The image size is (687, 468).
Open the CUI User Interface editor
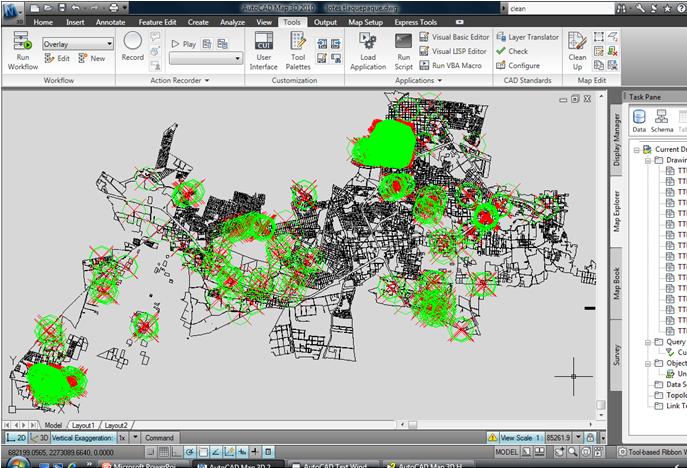[x=263, y=50]
